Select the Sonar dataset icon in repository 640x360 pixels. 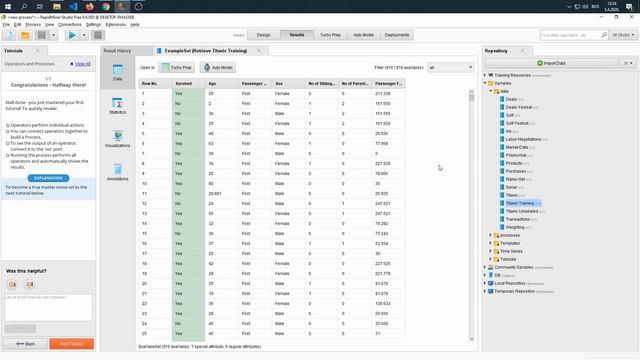point(502,187)
